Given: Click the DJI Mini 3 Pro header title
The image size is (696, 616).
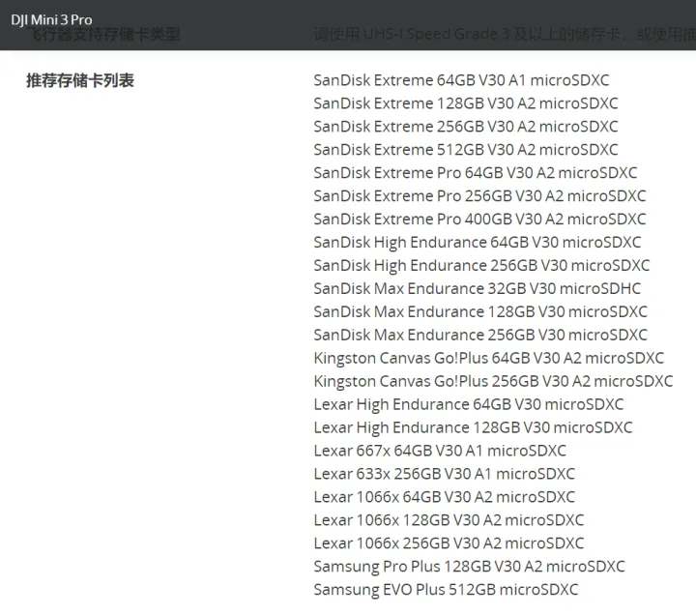Looking at the screenshot, I should [51, 20].
